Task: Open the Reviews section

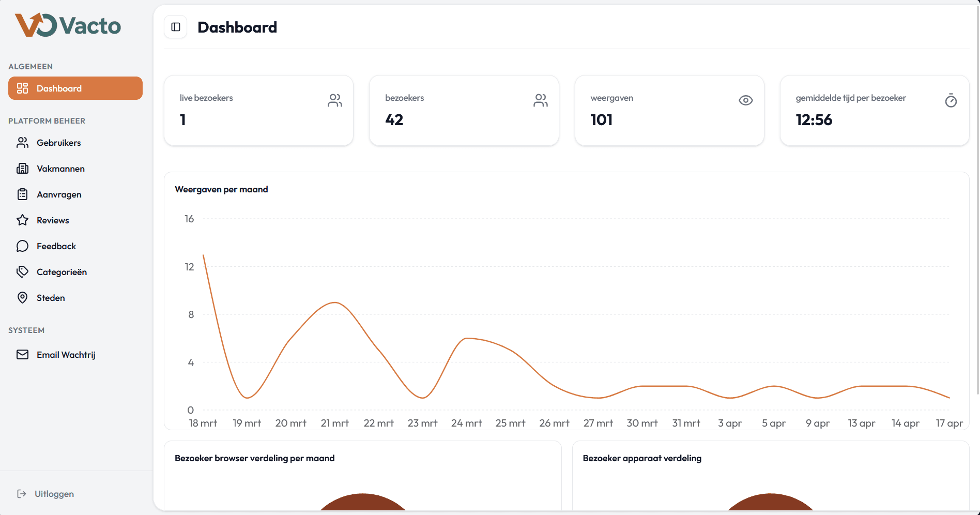Action: 75,220
